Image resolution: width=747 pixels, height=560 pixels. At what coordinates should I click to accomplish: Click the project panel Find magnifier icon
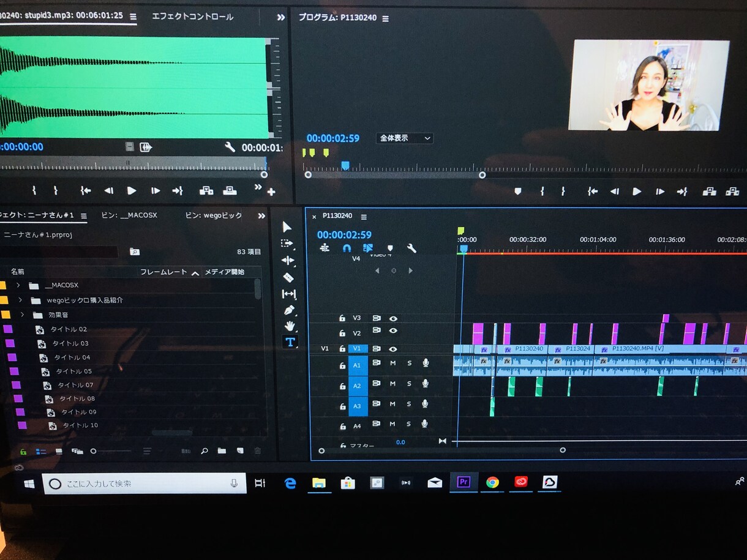point(205,451)
